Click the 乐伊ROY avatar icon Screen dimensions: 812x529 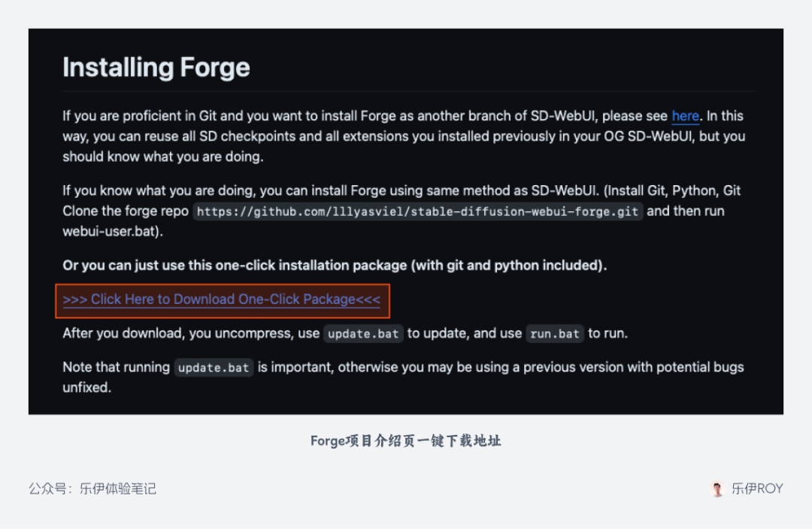point(717,488)
